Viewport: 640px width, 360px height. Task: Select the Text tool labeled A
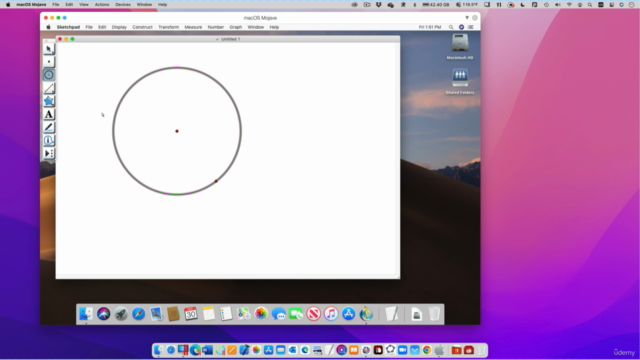click(x=49, y=114)
